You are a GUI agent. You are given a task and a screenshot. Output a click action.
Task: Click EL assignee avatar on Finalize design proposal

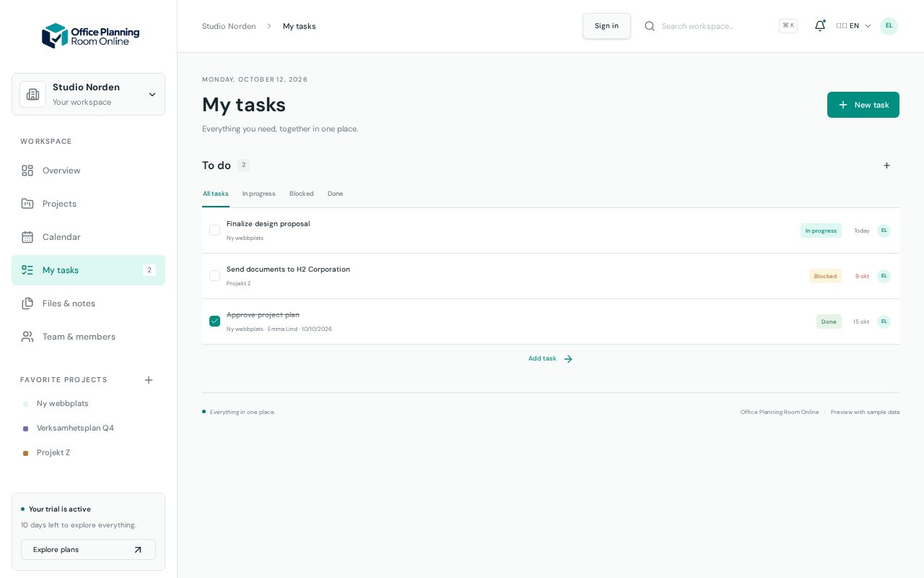point(884,230)
